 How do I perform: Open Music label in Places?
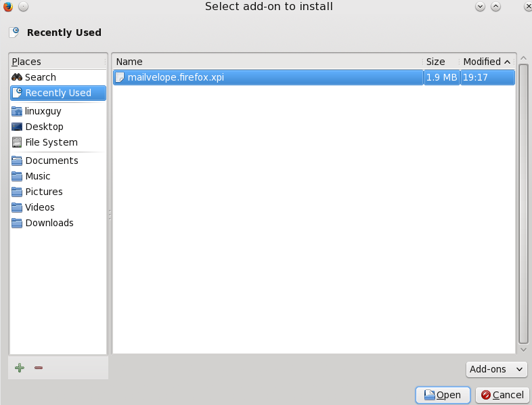click(38, 176)
